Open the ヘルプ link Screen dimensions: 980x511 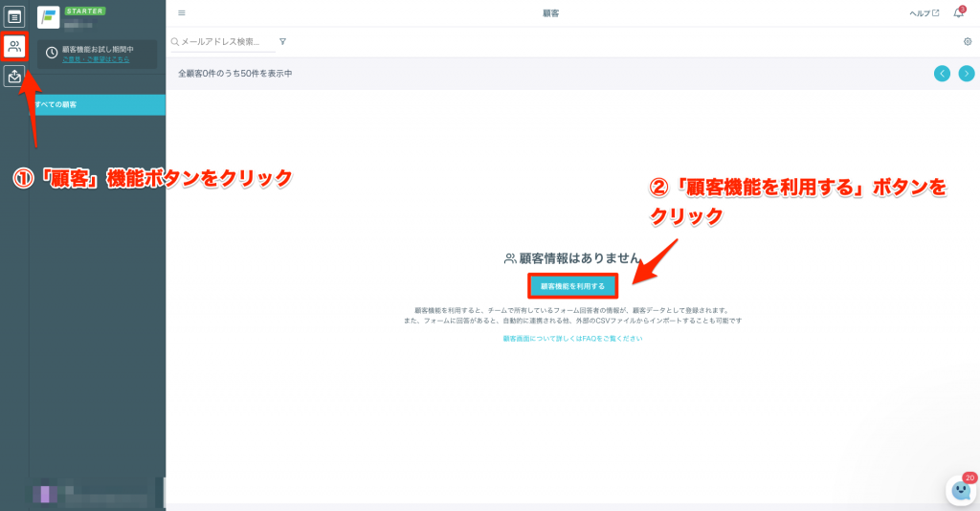click(x=924, y=13)
